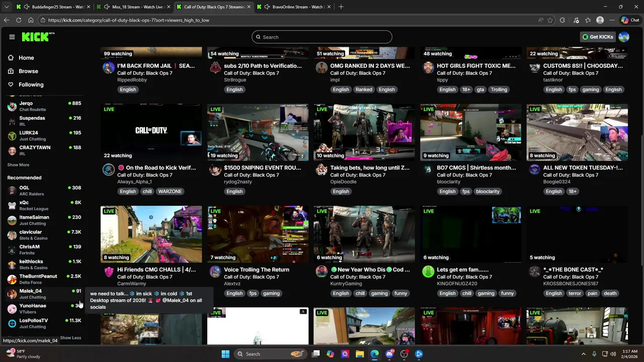
Task: Open xQc recommended channel
Action: [x=44, y=205]
